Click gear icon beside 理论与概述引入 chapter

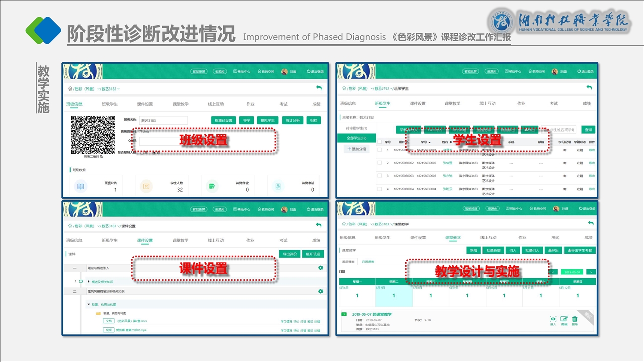[x=320, y=268]
